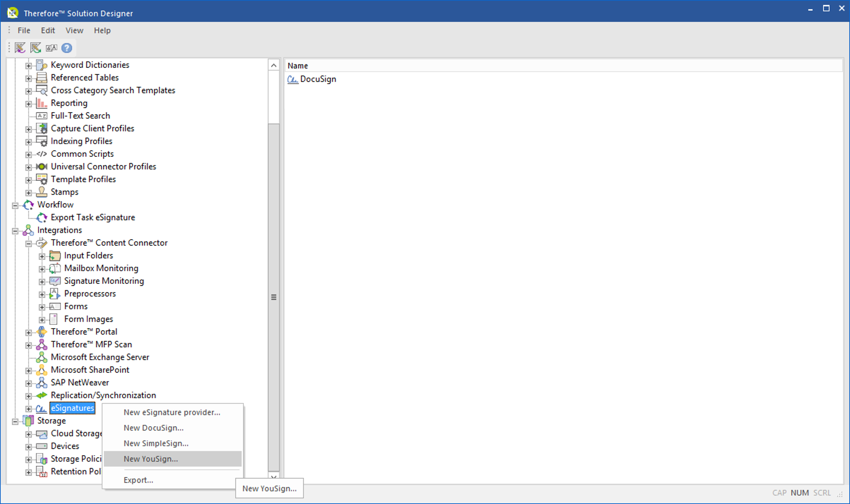Choose New SimpleSign from the context menu

tap(156, 443)
